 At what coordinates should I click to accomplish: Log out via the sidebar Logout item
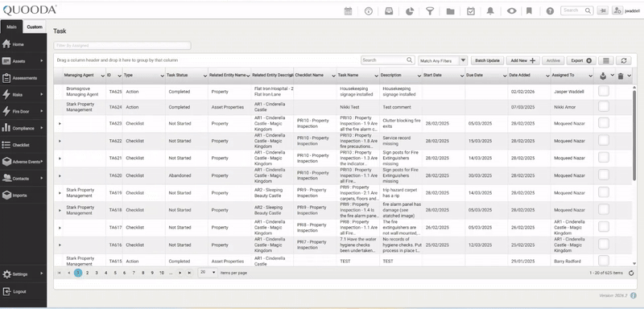pyautogui.click(x=23, y=292)
